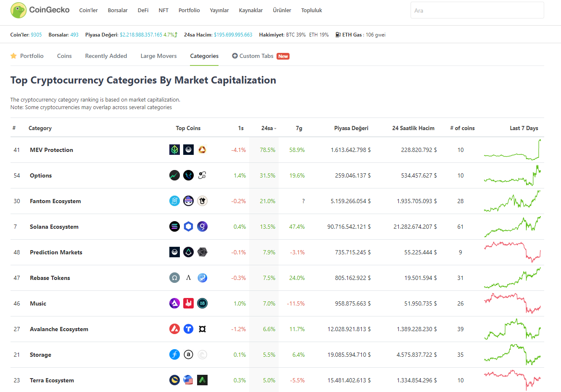Open Prediction Markets category link
The height and width of the screenshot is (392, 561).
[56, 252]
